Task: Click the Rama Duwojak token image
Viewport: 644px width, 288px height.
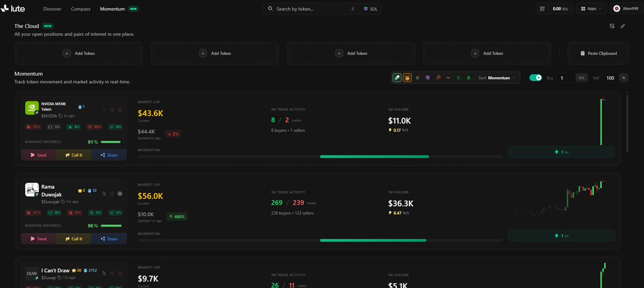Action: (x=32, y=190)
